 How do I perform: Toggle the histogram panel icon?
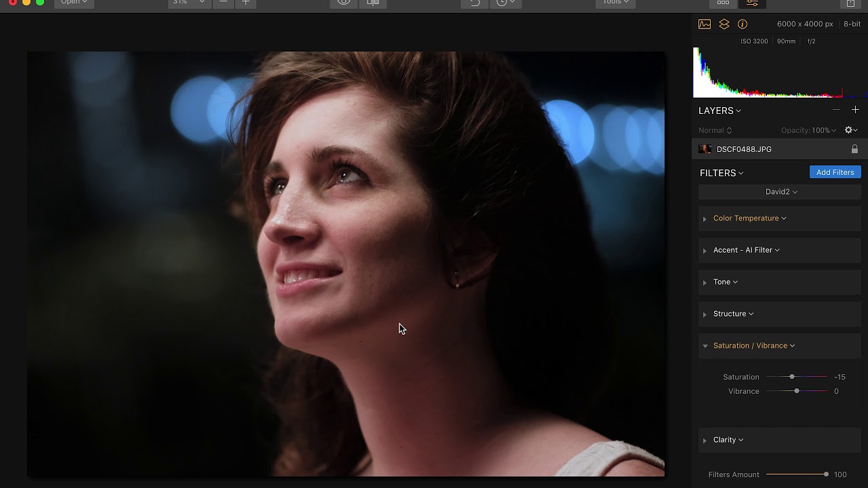[x=705, y=24]
